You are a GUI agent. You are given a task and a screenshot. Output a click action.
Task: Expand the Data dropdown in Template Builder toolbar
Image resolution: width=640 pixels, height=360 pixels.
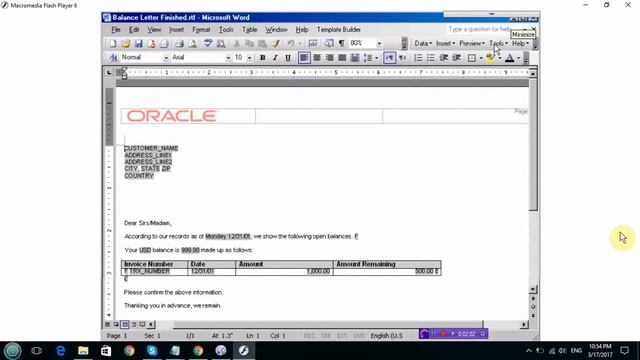[x=423, y=43]
